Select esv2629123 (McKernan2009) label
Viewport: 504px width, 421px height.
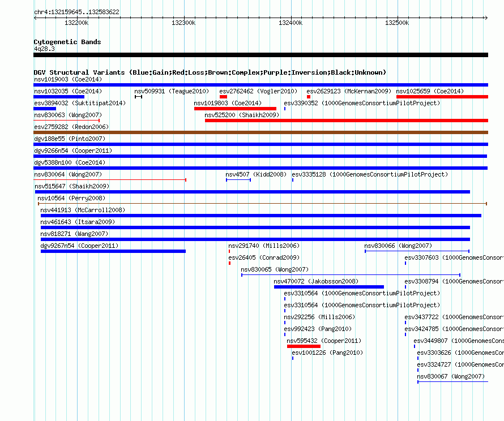(349, 91)
